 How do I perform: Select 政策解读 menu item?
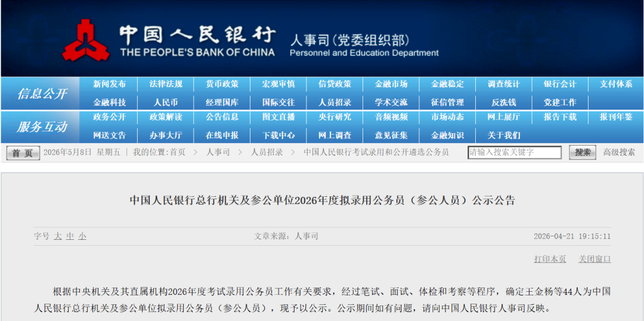coord(166,117)
